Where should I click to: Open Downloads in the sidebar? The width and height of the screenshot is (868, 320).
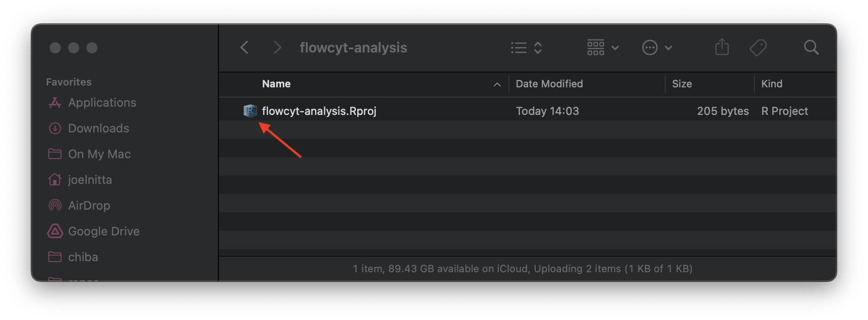98,128
